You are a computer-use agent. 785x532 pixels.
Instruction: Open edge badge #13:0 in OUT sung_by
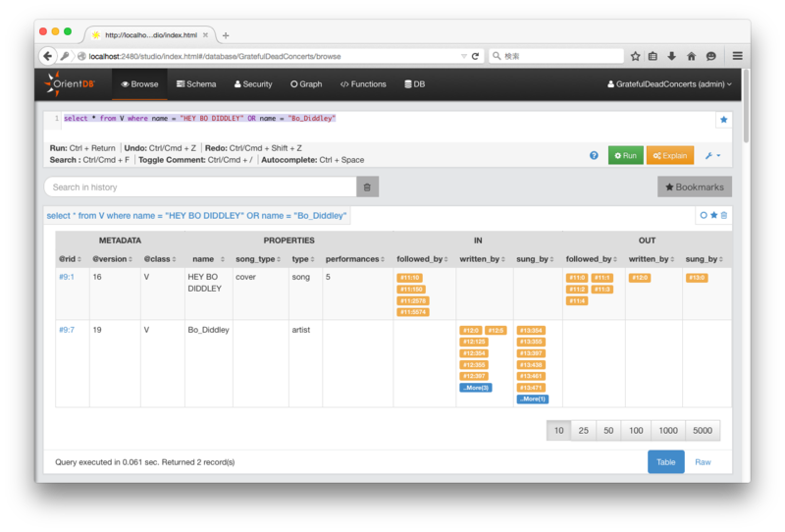pyautogui.click(x=697, y=278)
